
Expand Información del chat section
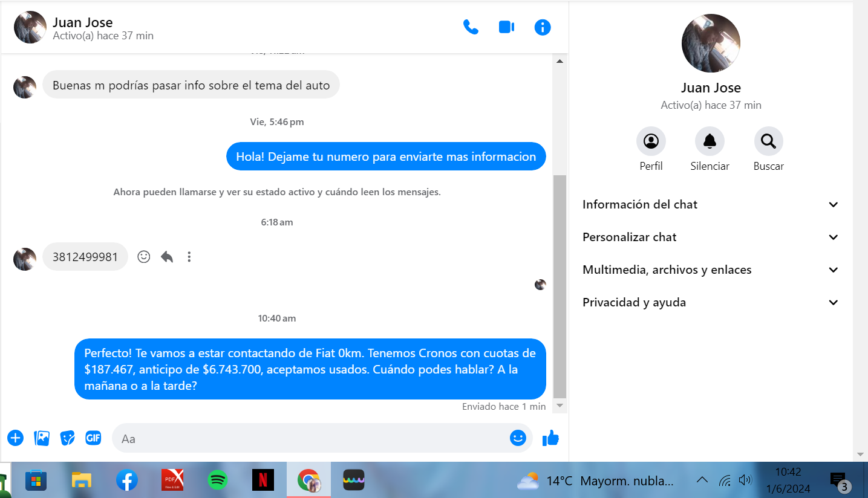[710, 204]
